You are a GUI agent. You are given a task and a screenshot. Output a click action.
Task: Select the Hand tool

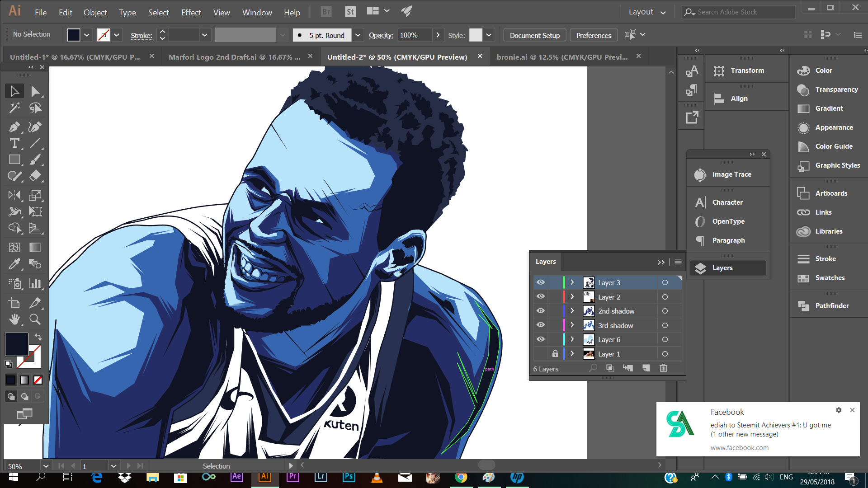click(x=14, y=319)
